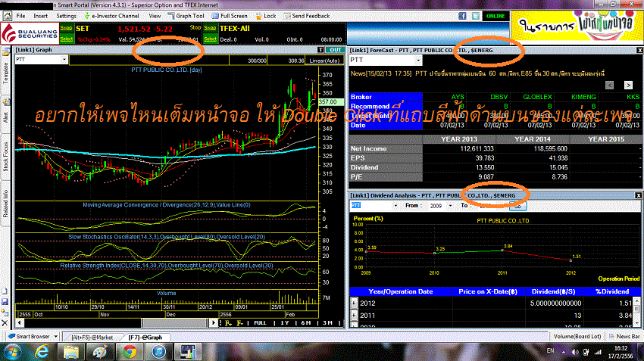
Task: Click the T icon on Graph panel
Action: [320, 50]
